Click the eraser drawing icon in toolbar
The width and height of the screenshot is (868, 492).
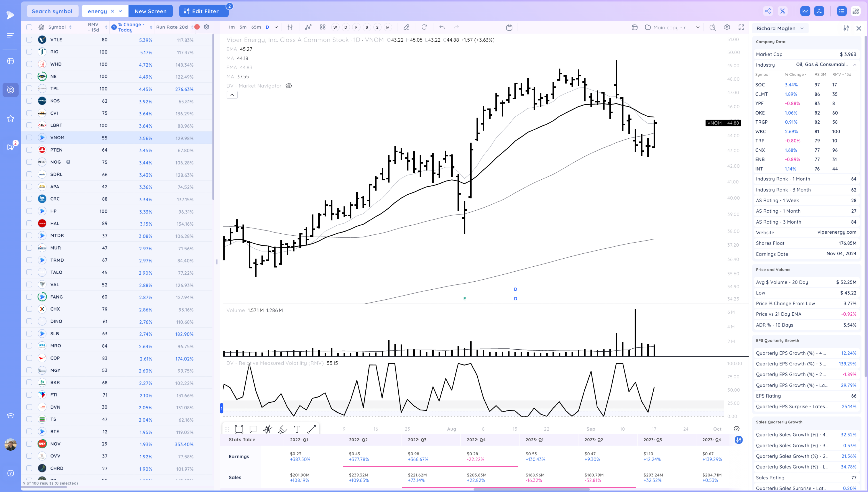[x=406, y=27]
